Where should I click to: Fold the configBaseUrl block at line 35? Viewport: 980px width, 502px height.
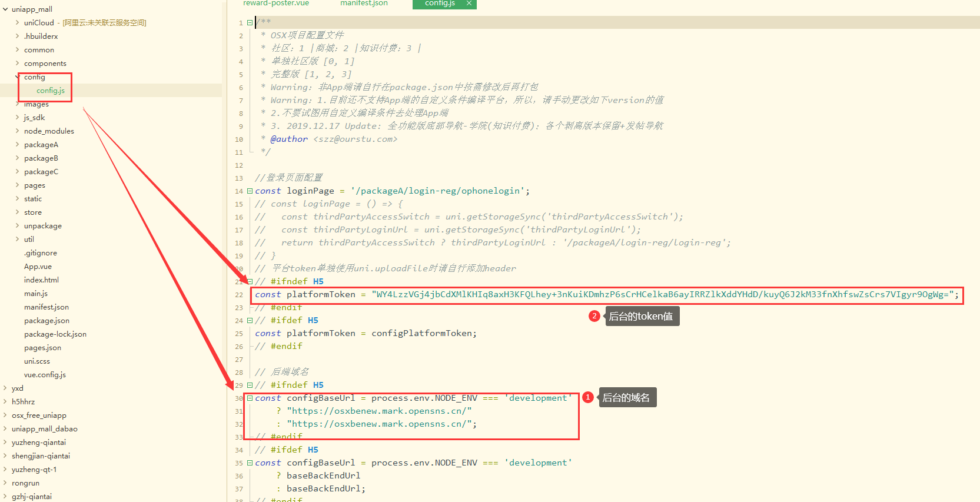pyautogui.click(x=250, y=463)
